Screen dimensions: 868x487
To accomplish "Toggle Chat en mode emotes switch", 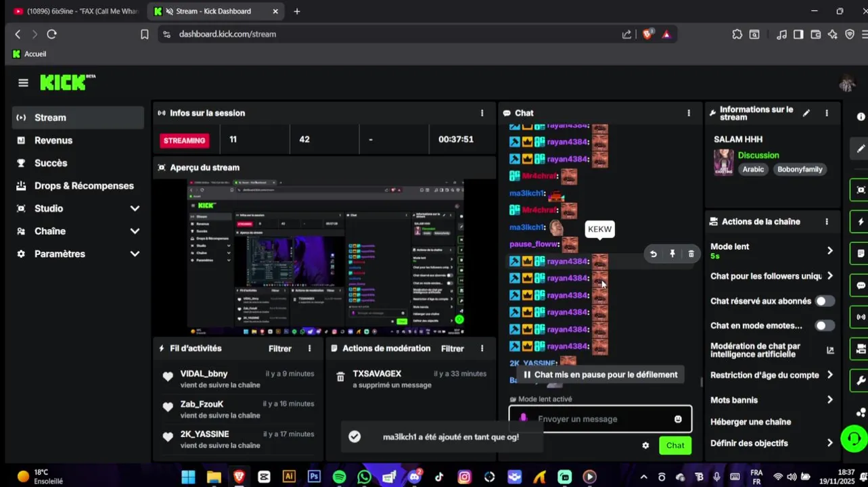I will pyautogui.click(x=824, y=325).
